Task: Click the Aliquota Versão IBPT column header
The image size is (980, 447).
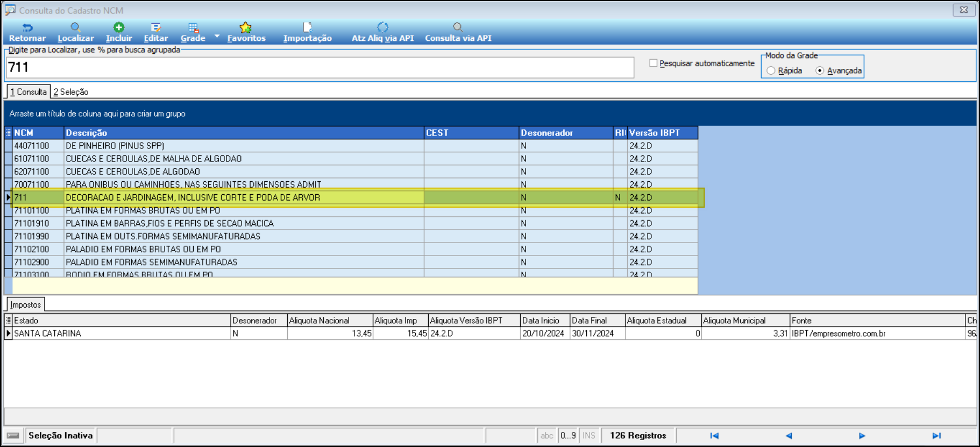Action: click(x=474, y=321)
